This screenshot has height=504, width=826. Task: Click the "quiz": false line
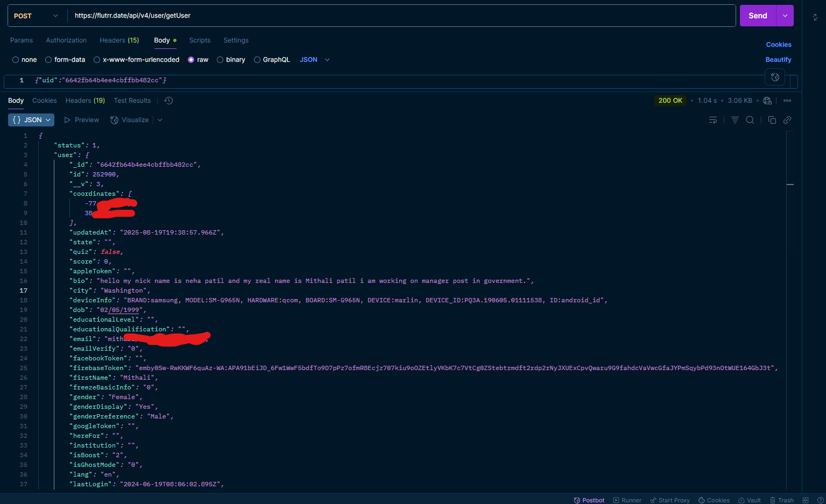[x=96, y=252]
